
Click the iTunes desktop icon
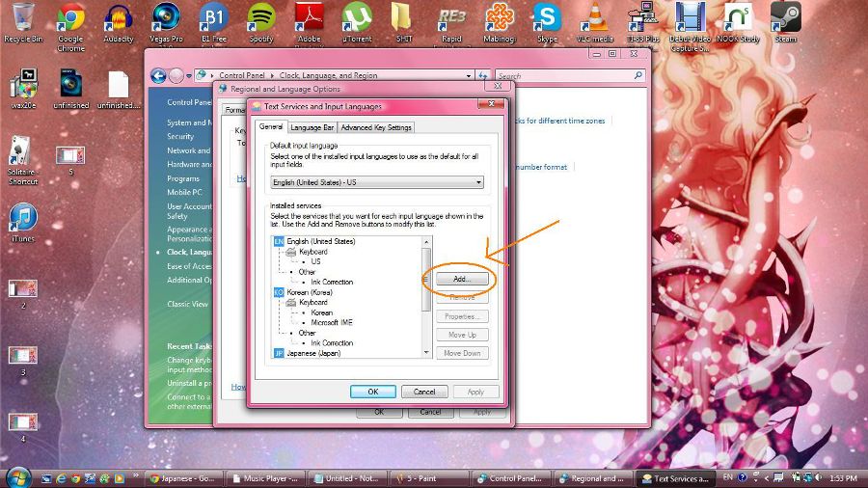[22, 219]
